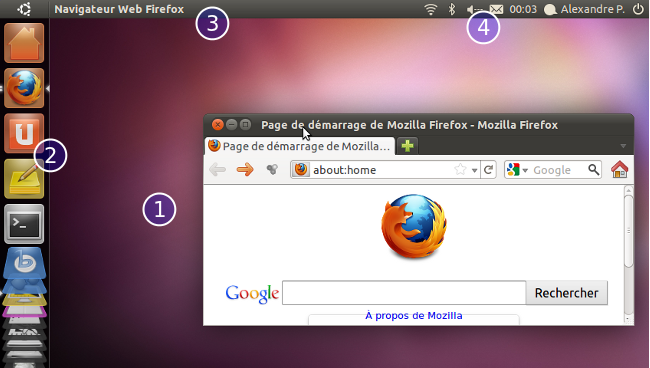Open the notes app with pencil icon
Viewport: 650px width, 368px height.
tap(24, 179)
